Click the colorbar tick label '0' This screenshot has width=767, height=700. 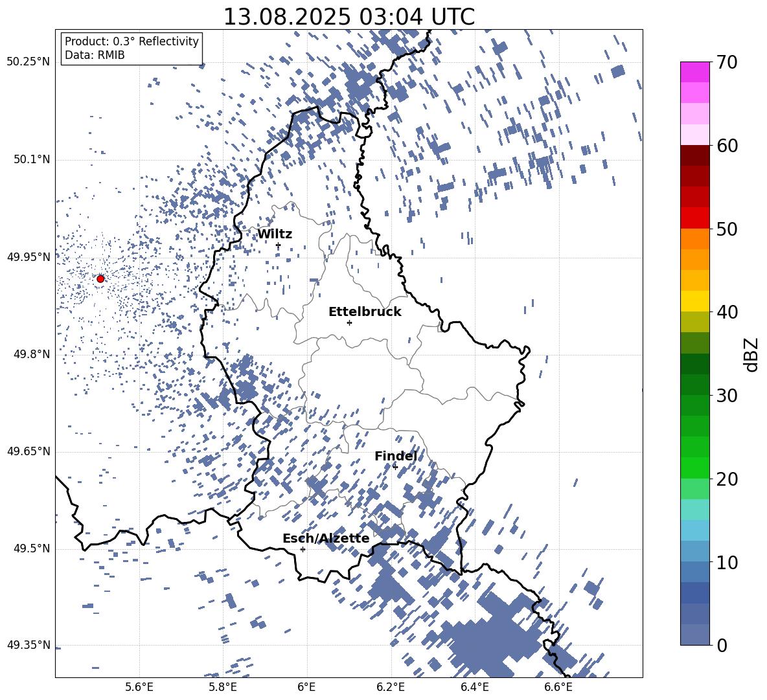click(x=722, y=645)
